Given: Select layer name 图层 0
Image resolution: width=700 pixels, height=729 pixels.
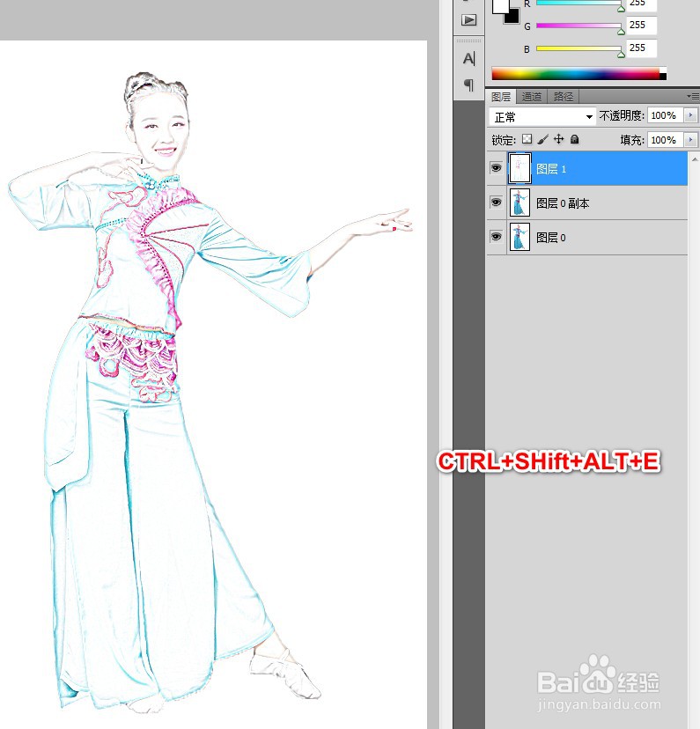Looking at the screenshot, I should (x=551, y=238).
